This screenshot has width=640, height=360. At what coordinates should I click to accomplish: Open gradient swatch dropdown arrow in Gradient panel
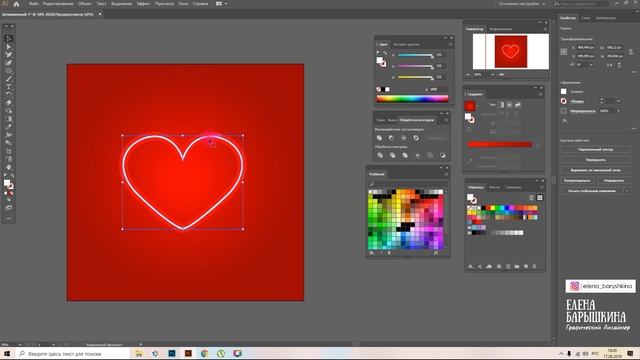click(x=477, y=106)
